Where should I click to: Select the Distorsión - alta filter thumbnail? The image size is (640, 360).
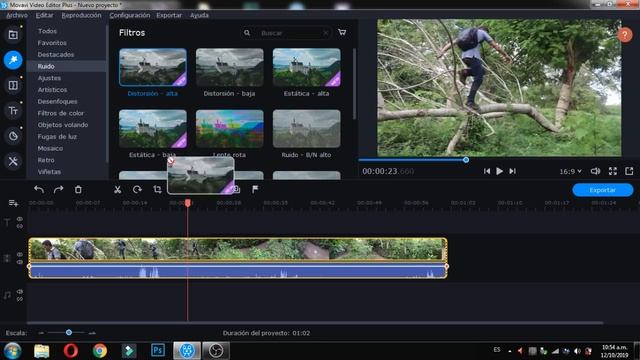[x=153, y=67]
